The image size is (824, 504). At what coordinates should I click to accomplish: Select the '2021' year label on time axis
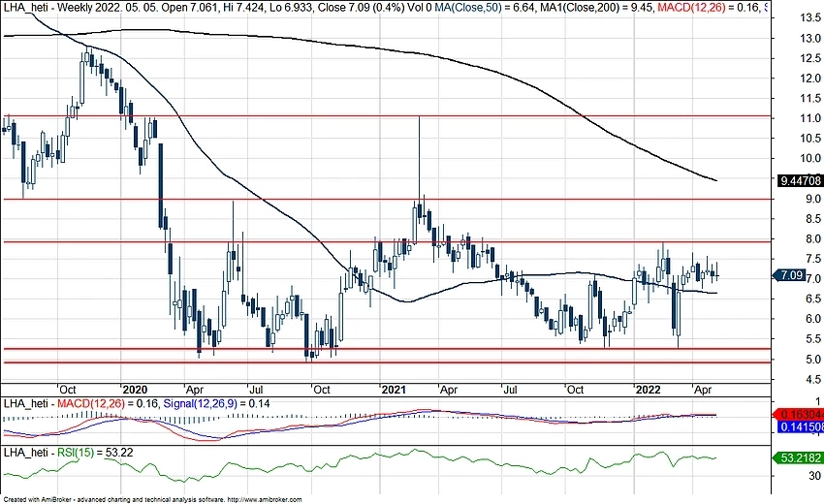click(x=394, y=390)
